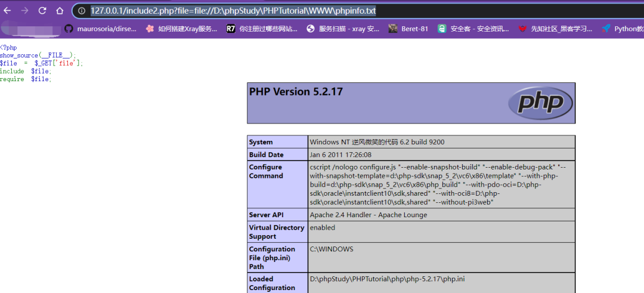The width and height of the screenshot is (644, 293).
Task: Go forward to the next page
Action: (24, 11)
